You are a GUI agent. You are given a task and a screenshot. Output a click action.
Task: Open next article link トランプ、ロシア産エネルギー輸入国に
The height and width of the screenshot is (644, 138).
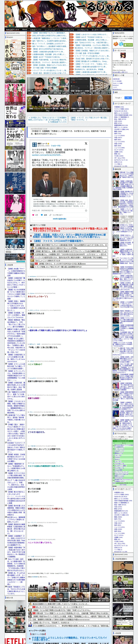[x=89, y=118]
